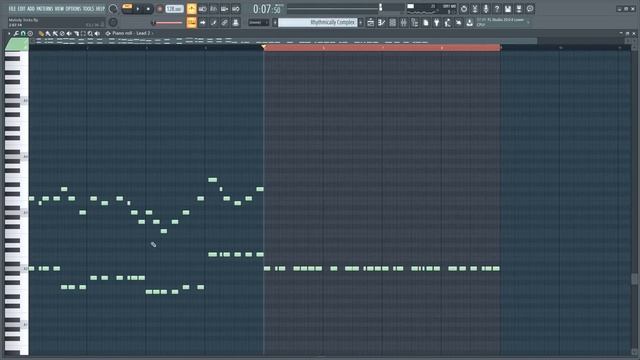This screenshot has height=360, width=640.
Task: Click plus button beside pattern name
Action: pos(360,22)
